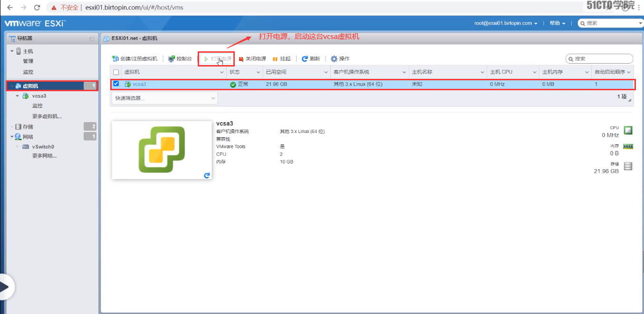Click the video play button at left edge

[x=6, y=287]
